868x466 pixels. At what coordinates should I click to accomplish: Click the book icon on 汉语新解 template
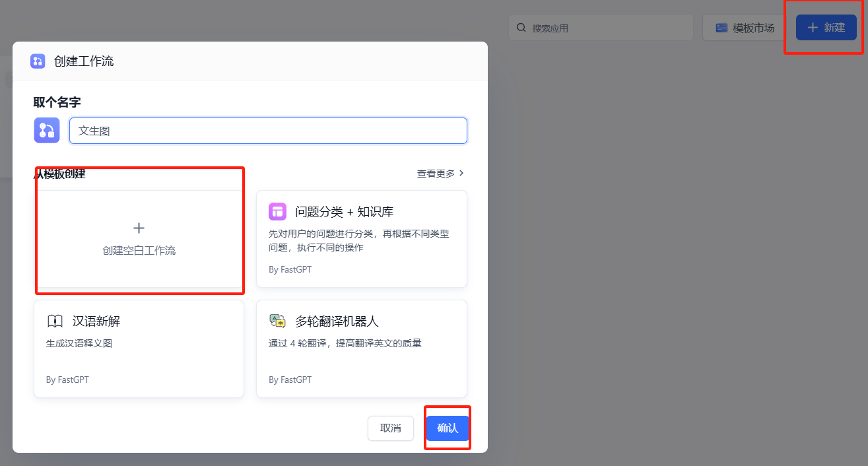click(x=55, y=321)
